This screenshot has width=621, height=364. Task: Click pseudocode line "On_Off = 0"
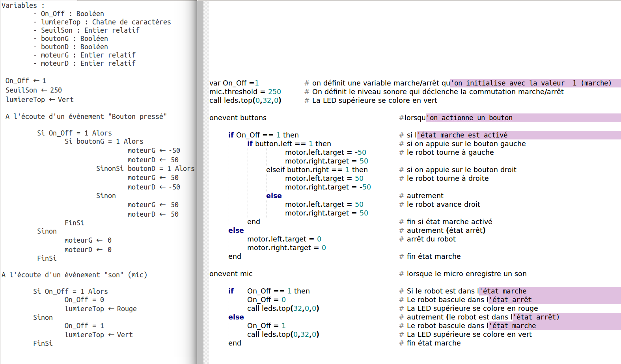click(84, 300)
